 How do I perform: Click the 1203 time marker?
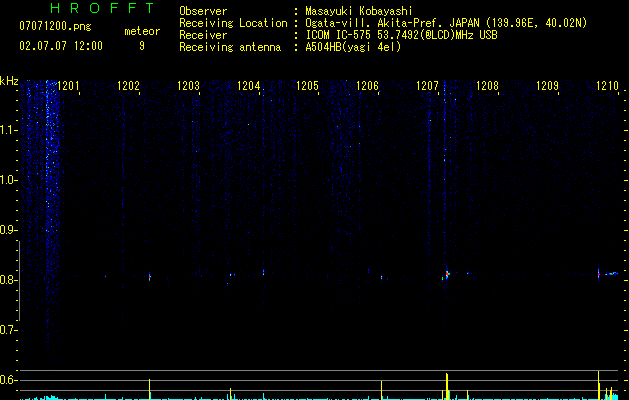[189, 86]
